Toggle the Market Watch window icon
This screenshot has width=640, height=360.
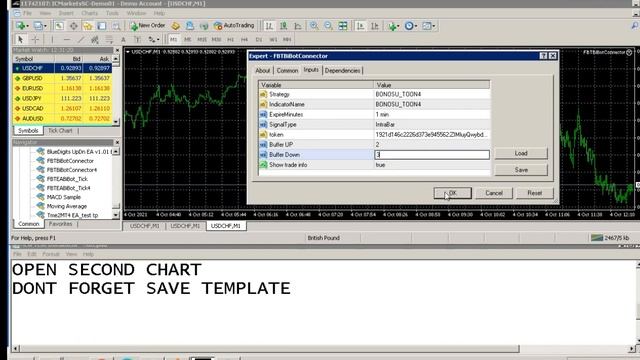[x=59, y=26]
